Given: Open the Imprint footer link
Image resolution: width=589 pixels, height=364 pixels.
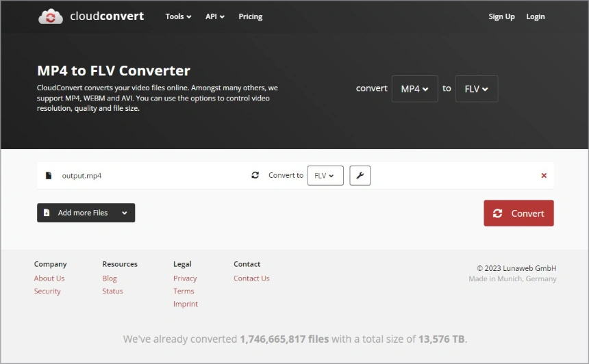Looking at the screenshot, I should pyautogui.click(x=185, y=304).
